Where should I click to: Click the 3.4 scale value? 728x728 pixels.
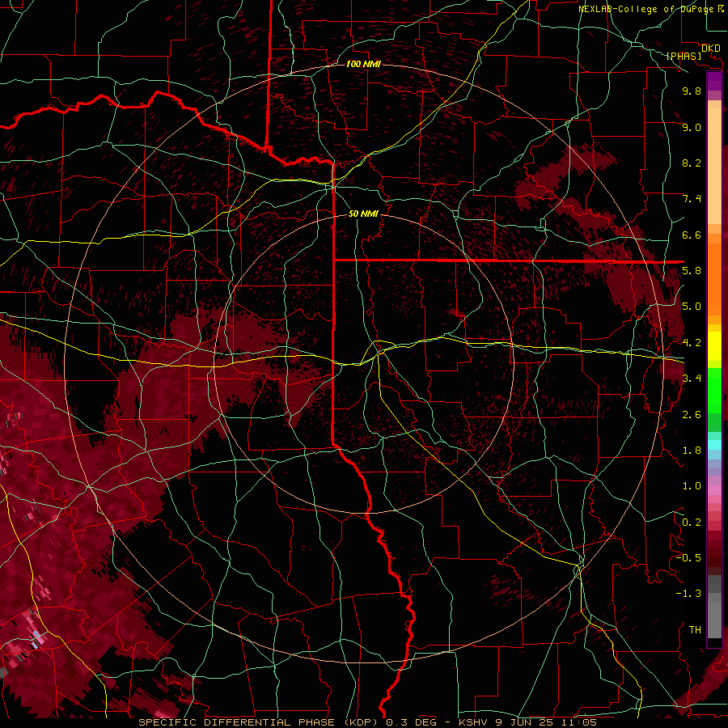coord(692,379)
